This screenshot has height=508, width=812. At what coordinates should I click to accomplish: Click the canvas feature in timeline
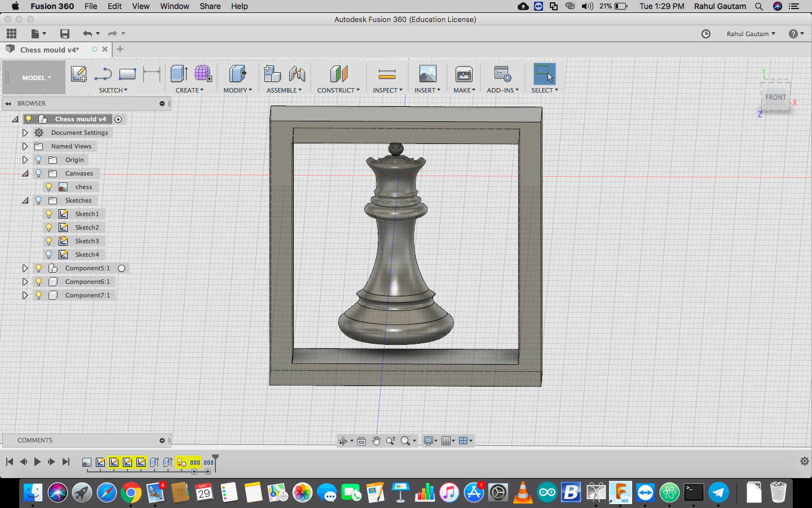87,462
